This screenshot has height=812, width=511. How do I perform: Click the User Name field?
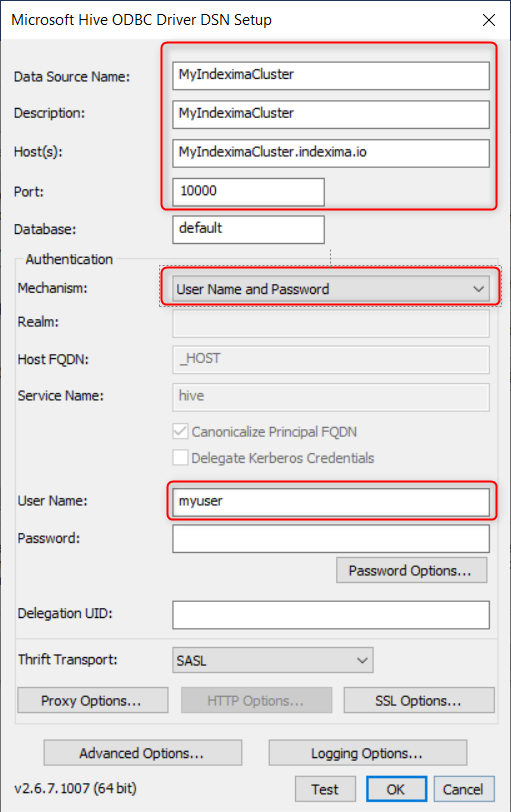(x=331, y=502)
